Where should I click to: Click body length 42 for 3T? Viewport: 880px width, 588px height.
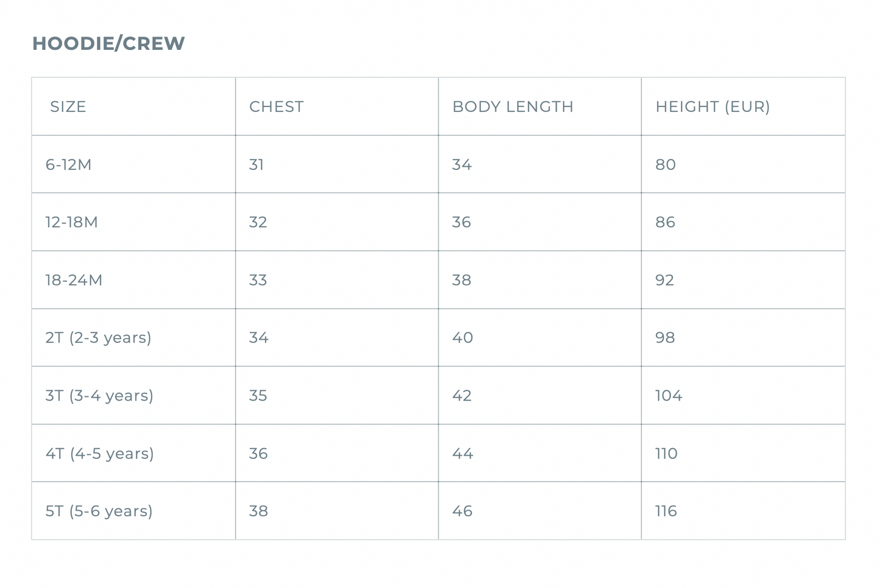[x=462, y=396]
